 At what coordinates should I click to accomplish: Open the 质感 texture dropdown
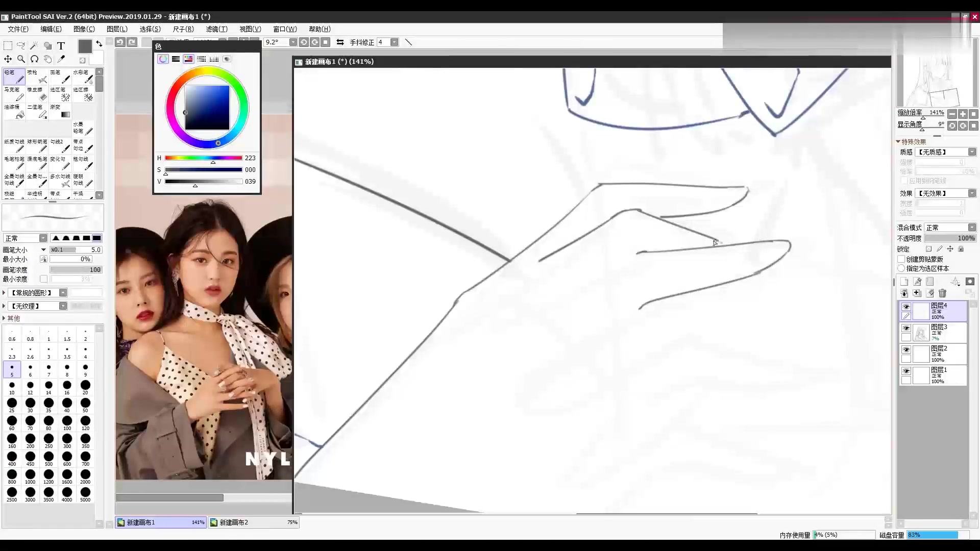pos(947,152)
